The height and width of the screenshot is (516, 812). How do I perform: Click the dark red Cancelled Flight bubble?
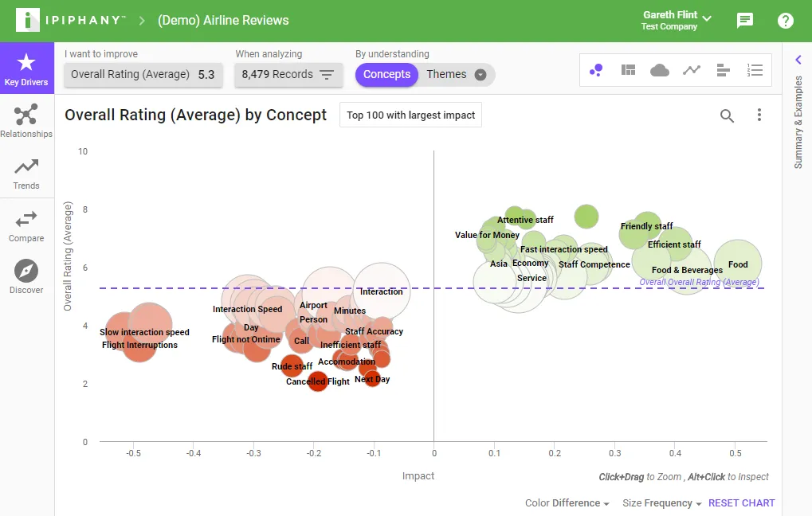(317, 381)
